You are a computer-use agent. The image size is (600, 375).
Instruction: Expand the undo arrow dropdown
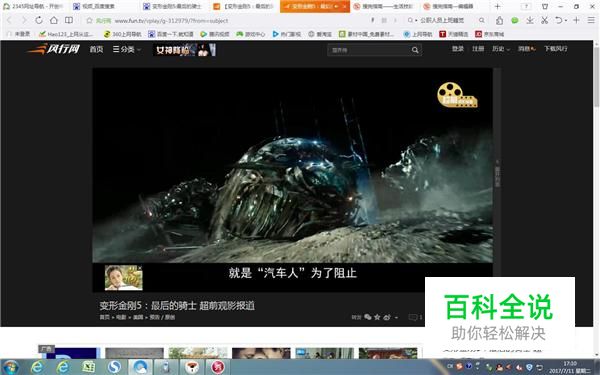[566, 21]
